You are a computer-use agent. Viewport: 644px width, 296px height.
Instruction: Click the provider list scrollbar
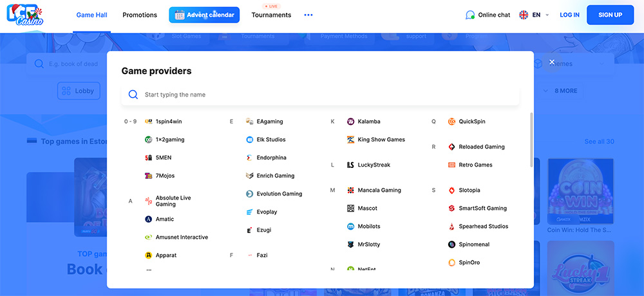pos(531,140)
